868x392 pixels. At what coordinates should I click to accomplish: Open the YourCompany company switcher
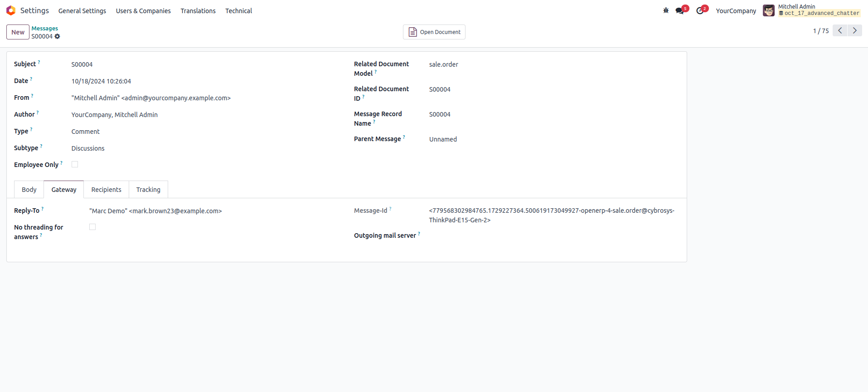coord(736,11)
